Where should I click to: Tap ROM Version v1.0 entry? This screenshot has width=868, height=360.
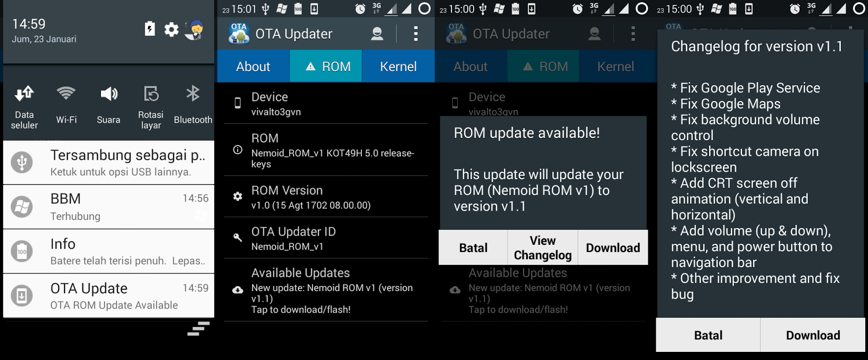[326, 197]
